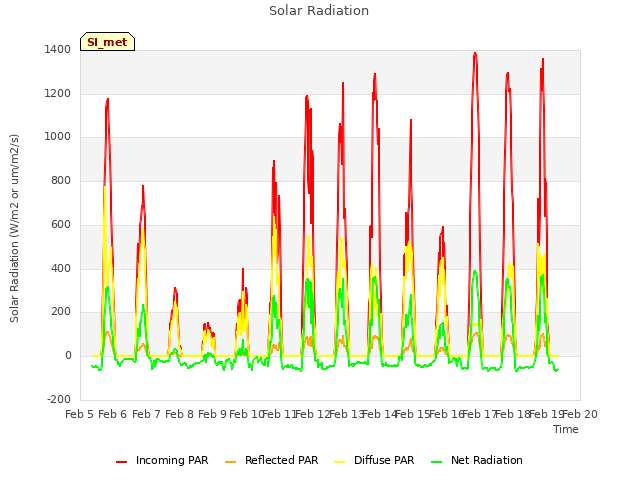Click the 400 y-axis tick label
The height and width of the screenshot is (480, 640).
click(61, 268)
